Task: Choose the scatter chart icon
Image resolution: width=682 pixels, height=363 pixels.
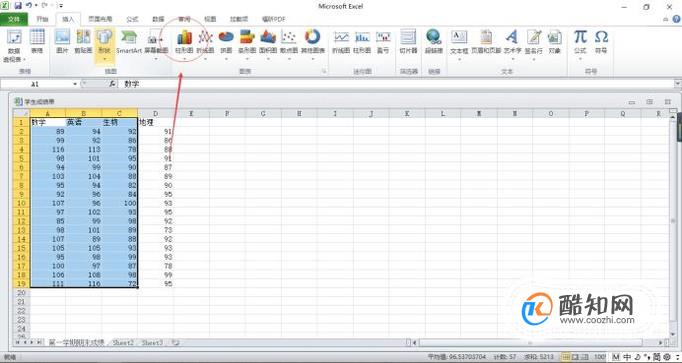Action: (x=289, y=42)
